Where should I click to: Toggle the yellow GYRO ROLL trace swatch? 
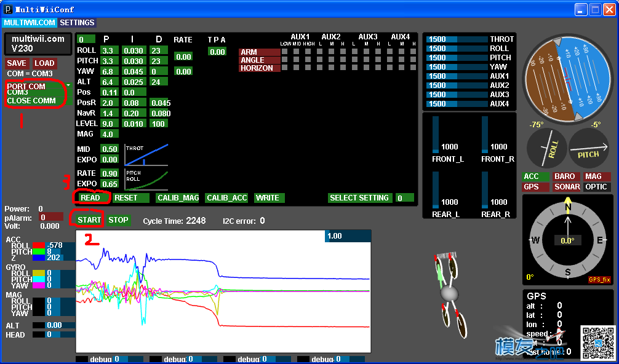pyautogui.click(x=39, y=273)
